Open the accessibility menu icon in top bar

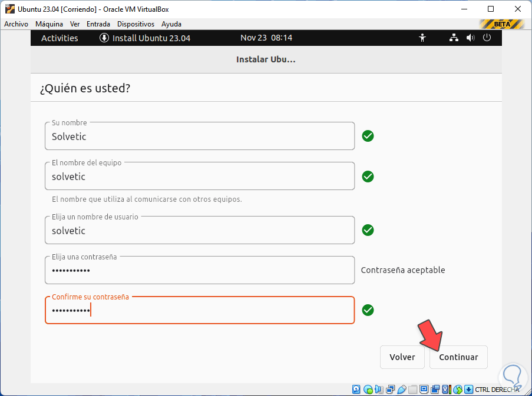pyautogui.click(x=422, y=38)
